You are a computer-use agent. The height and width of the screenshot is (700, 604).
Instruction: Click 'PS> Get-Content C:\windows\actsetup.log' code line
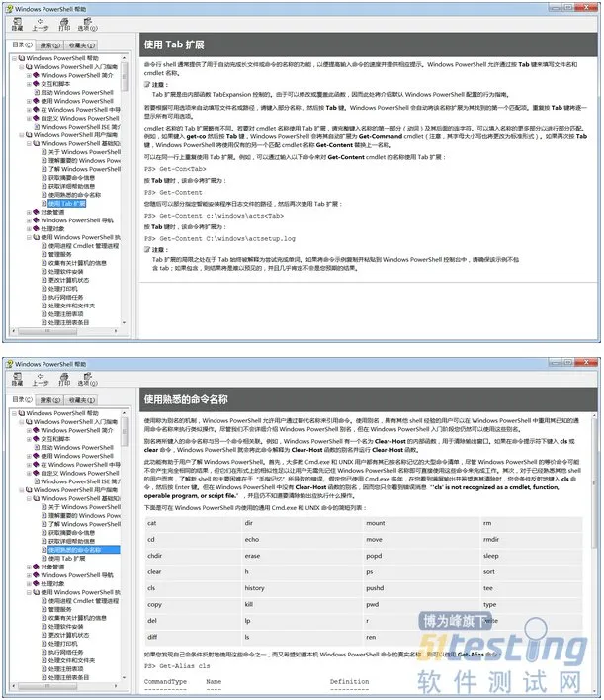pos(219,239)
